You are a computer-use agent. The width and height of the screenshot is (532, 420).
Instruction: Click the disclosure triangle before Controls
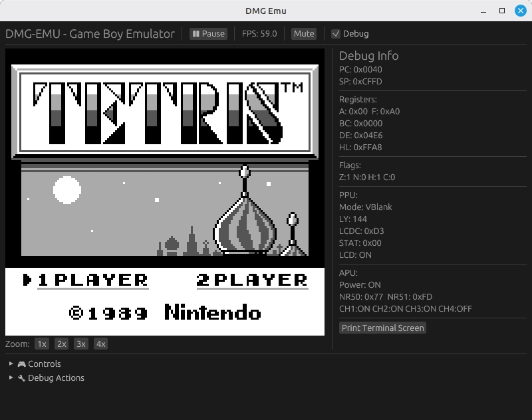10,364
